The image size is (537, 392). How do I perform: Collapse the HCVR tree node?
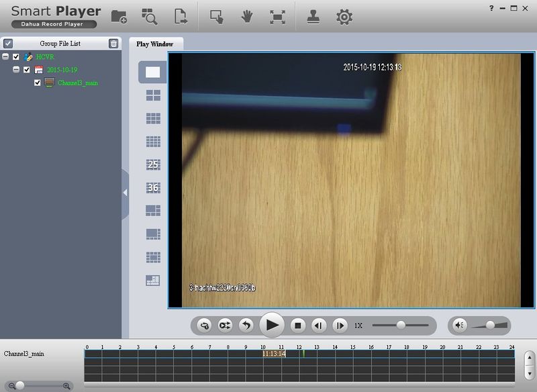(5, 57)
